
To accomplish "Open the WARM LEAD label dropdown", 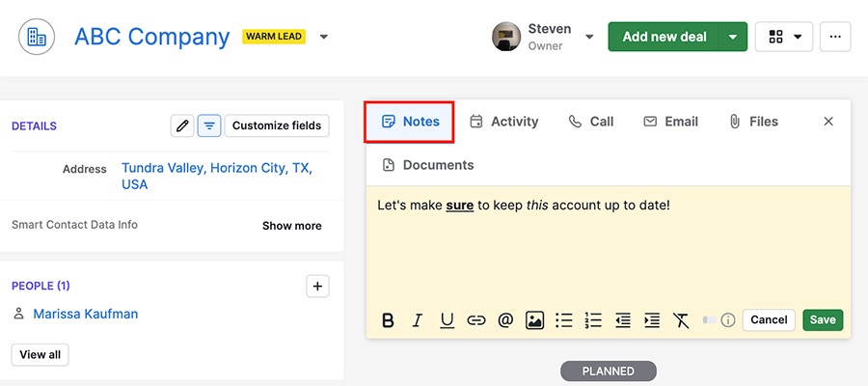I will tap(324, 37).
